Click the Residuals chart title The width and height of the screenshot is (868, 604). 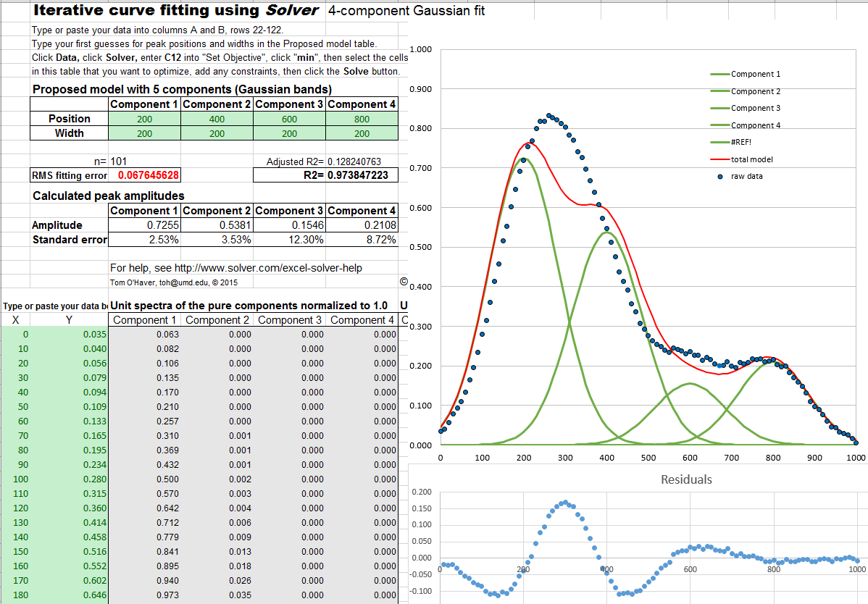tap(685, 479)
